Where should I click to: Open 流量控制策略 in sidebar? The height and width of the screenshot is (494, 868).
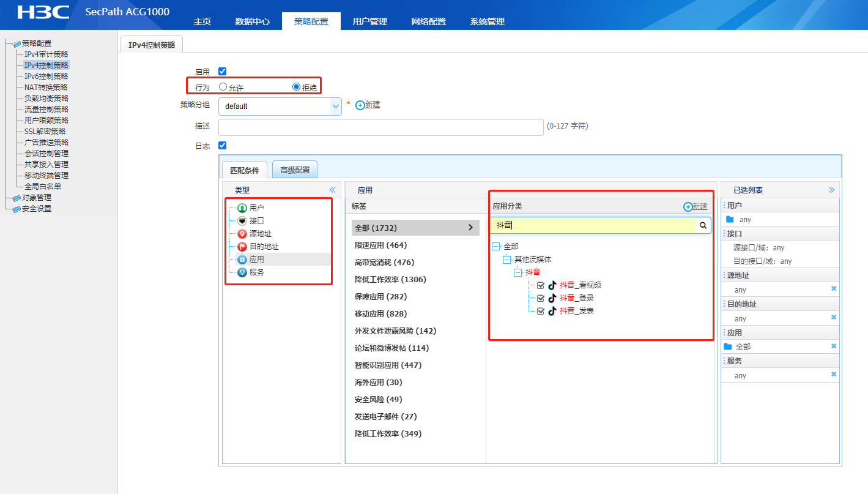[46, 110]
